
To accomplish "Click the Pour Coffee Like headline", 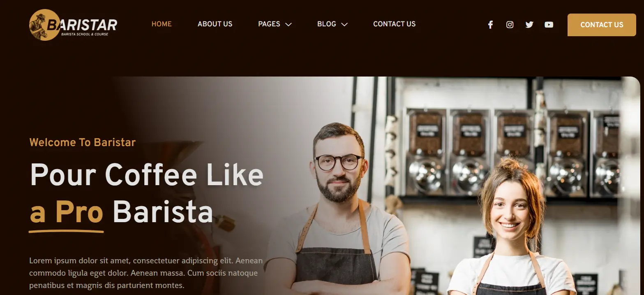I will point(147,174).
